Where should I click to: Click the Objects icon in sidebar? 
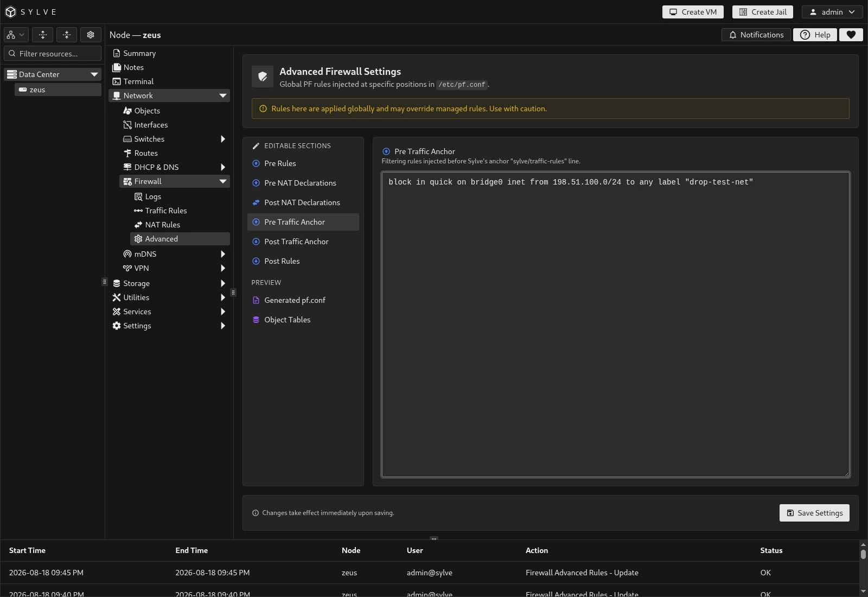coord(127,111)
